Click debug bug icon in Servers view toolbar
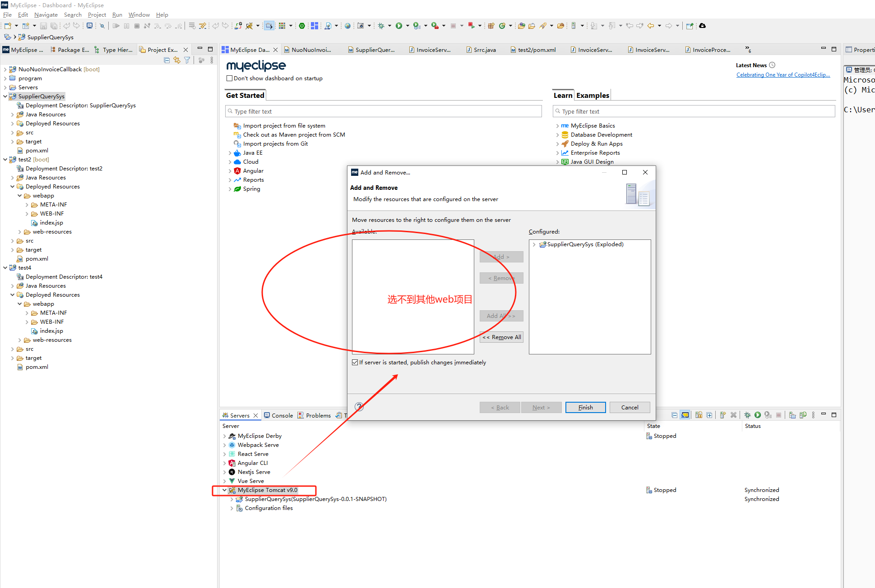This screenshot has height=588, width=875. click(747, 415)
